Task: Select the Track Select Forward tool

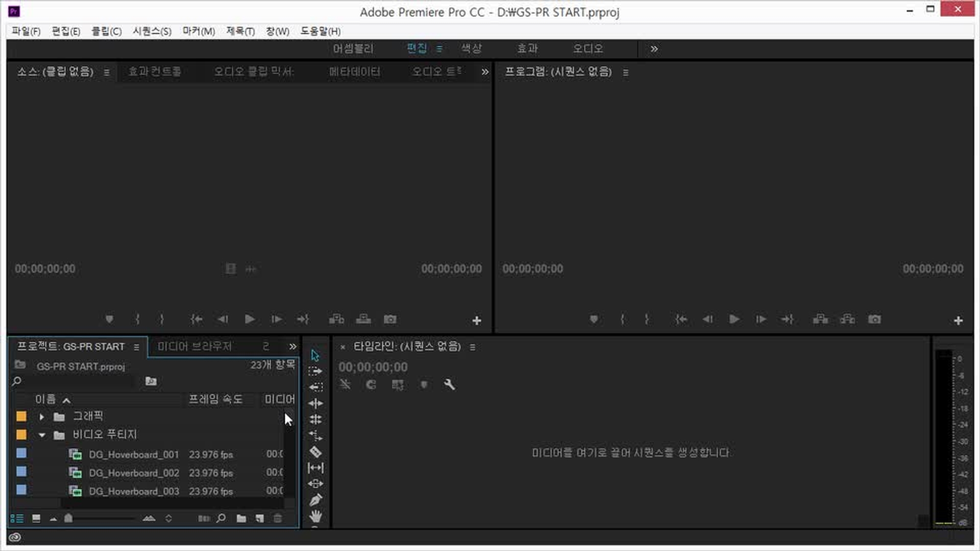Action: [315, 371]
